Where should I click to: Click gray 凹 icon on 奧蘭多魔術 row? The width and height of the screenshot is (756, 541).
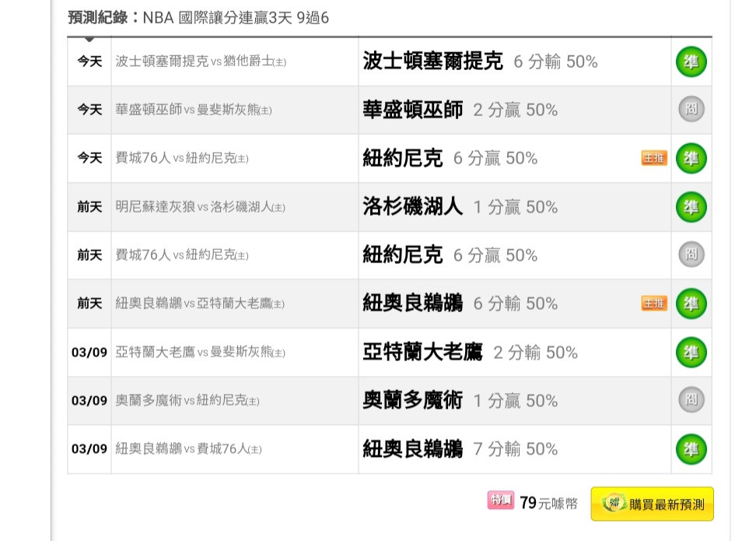(x=691, y=399)
